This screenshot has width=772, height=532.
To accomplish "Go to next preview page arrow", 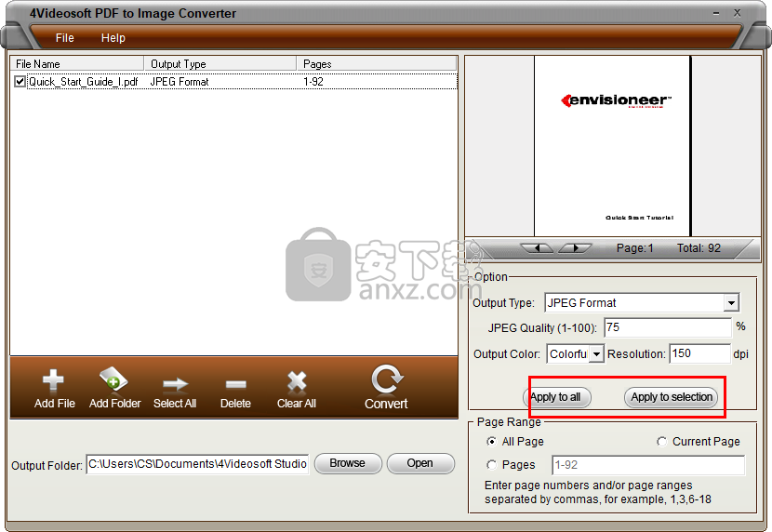I will click(x=575, y=248).
